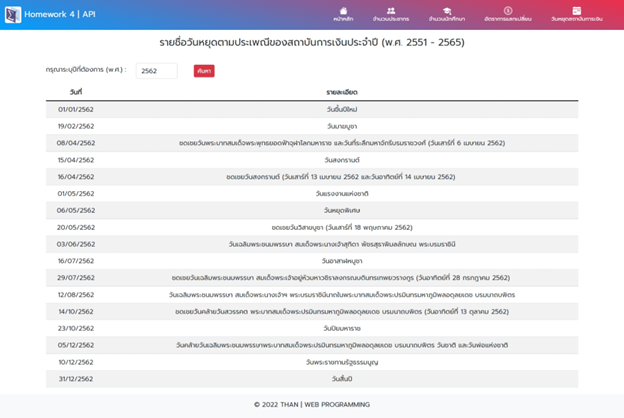Select the date 20/05/2562
This screenshot has height=418, width=624.
click(76, 227)
